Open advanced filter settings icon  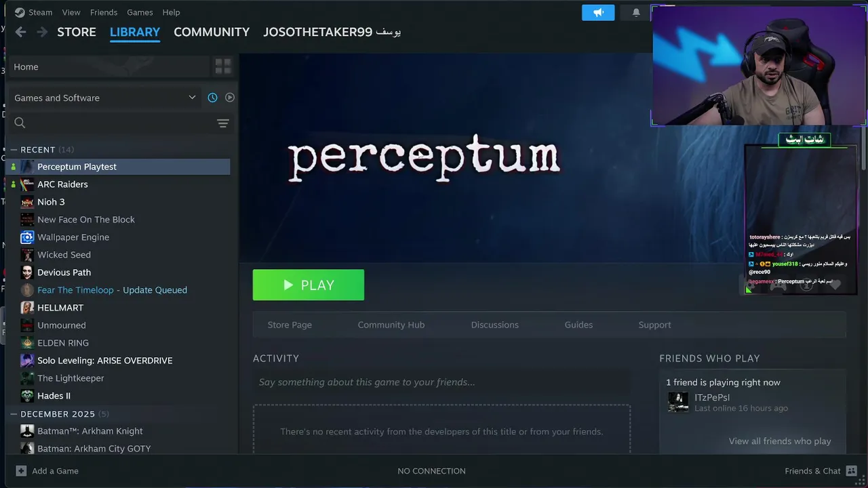222,123
